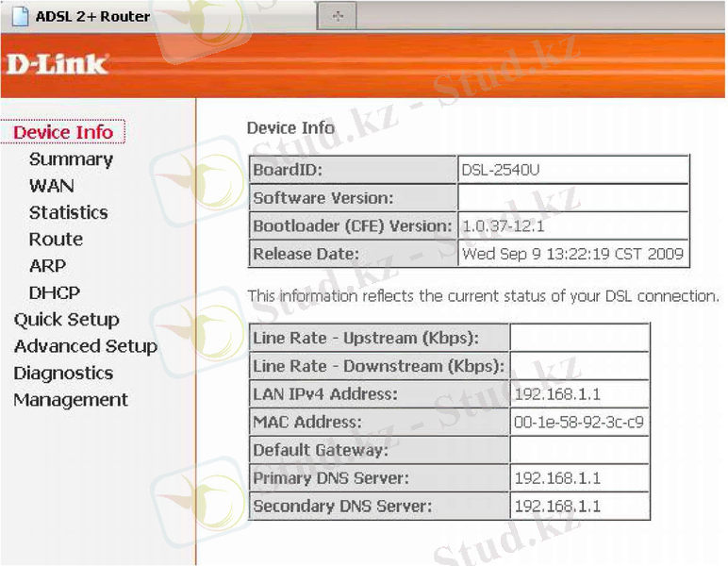This screenshot has height=566, width=728.
Task: Click MAC Address label cell
Action: (x=379, y=422)
